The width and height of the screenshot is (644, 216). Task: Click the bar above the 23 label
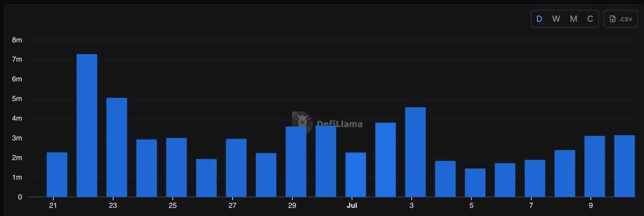coord(117,147)
